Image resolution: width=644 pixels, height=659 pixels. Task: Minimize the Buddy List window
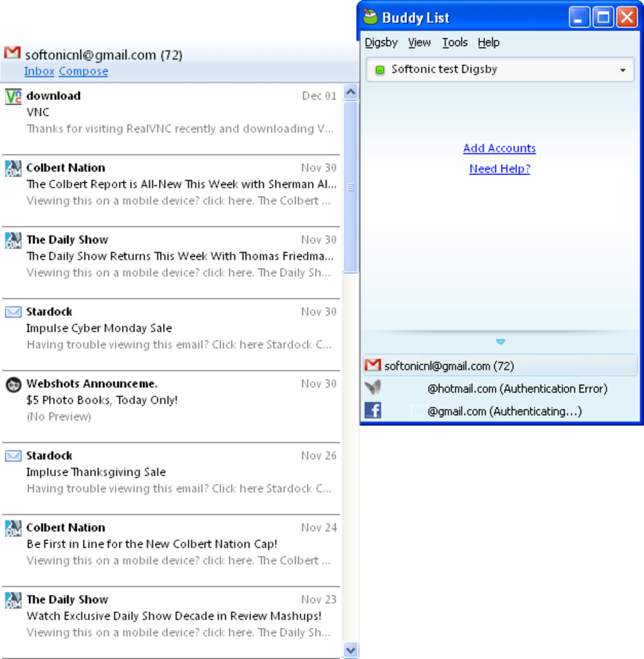coord(580,17)
